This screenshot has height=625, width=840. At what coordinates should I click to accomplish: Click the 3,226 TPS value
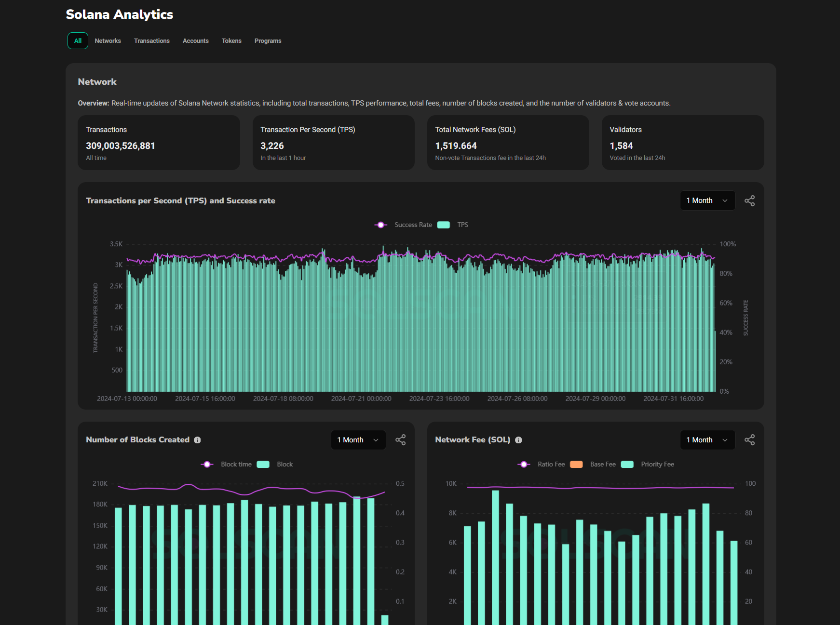272,146
